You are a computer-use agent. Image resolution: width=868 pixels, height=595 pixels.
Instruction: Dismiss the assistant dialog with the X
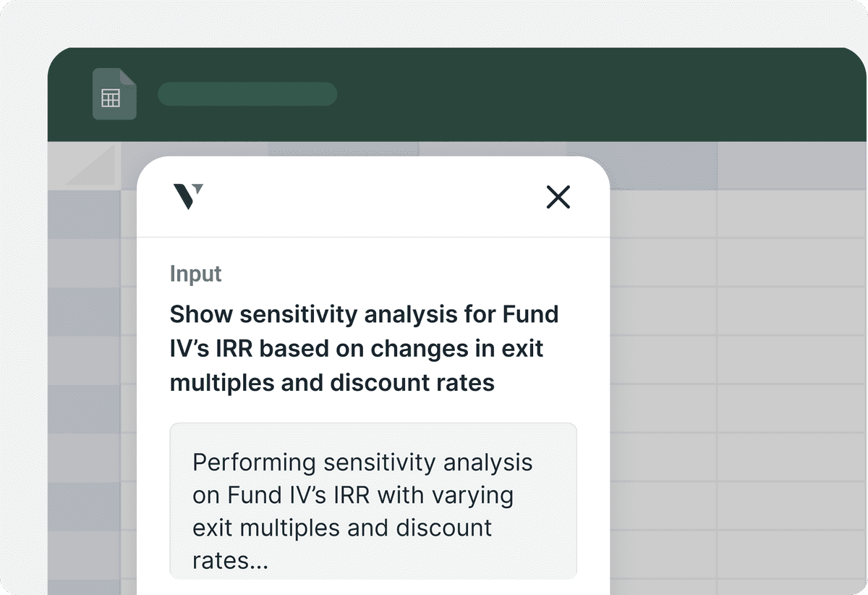pyautogui.click(x=558, y=197)
